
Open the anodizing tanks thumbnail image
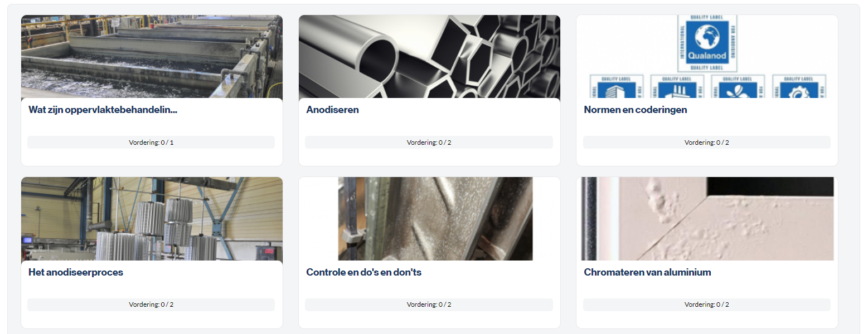coord(152,57)
